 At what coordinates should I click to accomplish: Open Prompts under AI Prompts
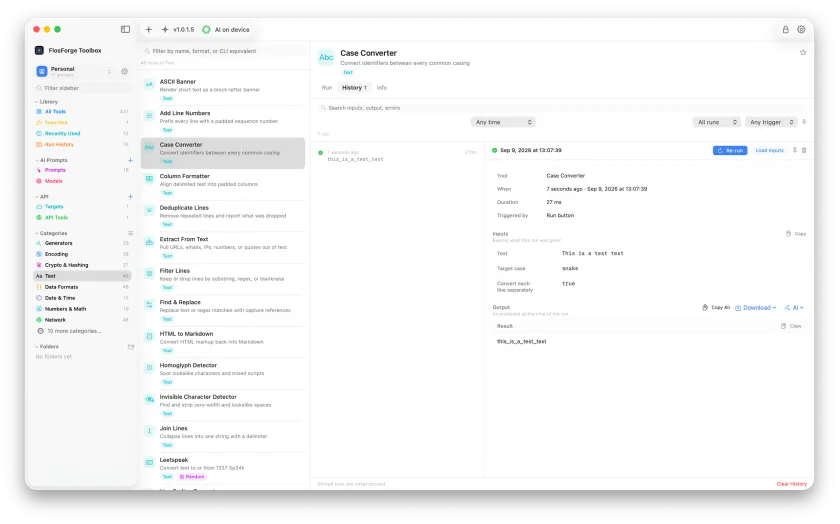(x=82, y=170)
